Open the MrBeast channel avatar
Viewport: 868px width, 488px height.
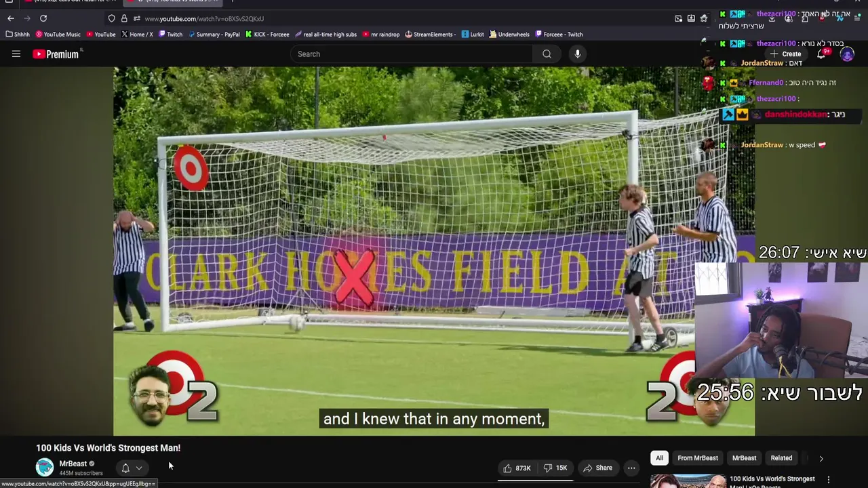(45, 468)
